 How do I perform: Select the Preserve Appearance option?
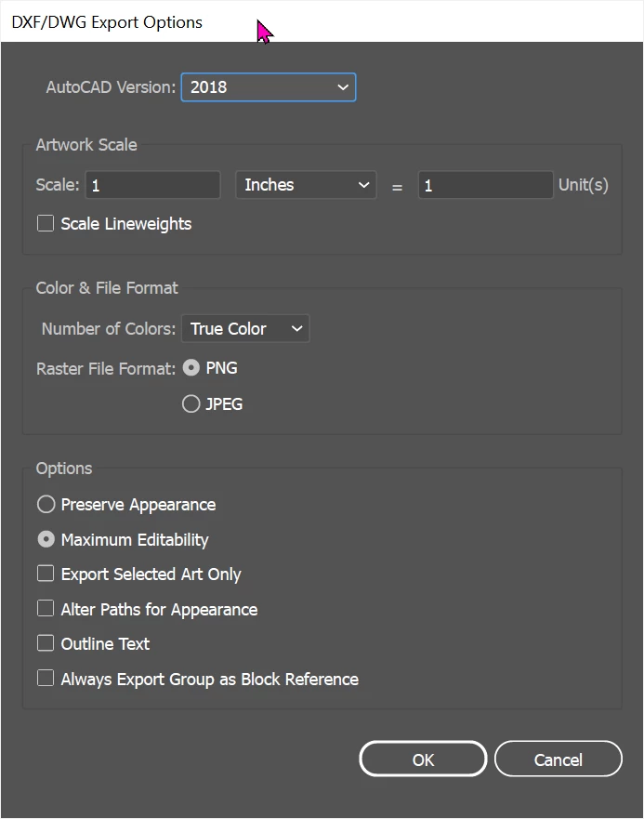point(46,505)
